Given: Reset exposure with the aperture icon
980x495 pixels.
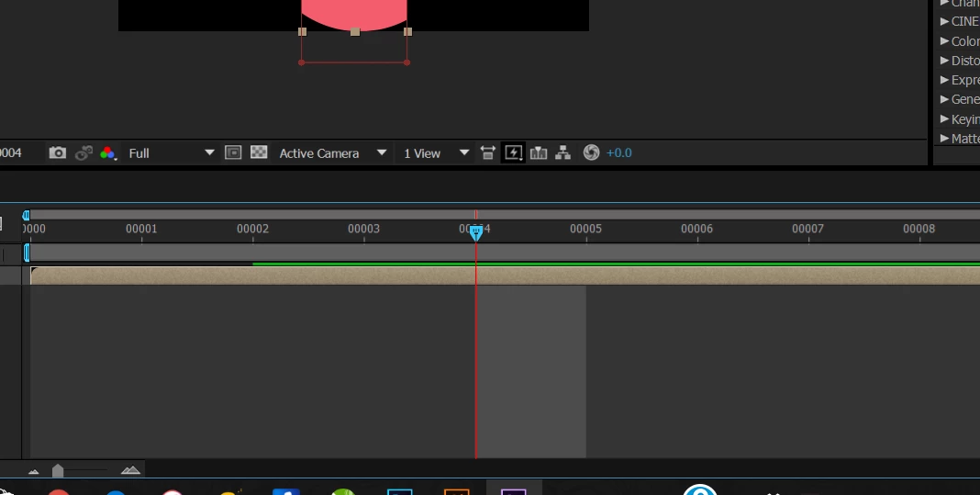Looking at the screenshot, I should 591,152.
